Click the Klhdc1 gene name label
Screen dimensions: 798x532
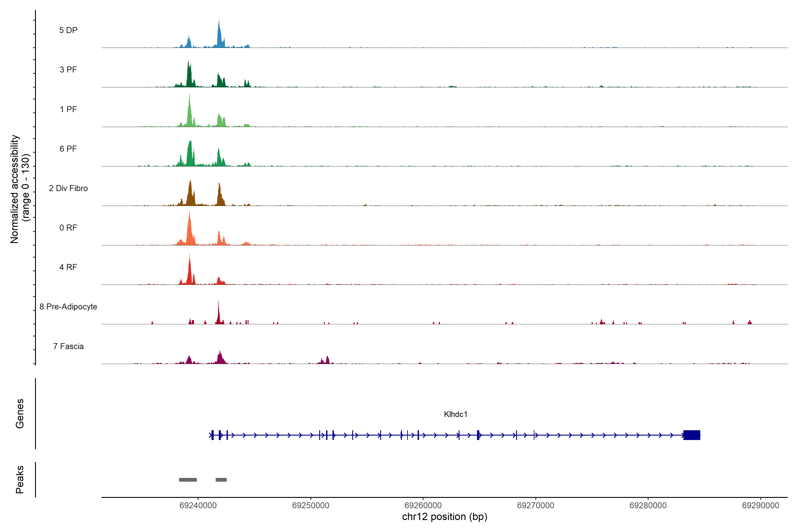tap(455, 414)
